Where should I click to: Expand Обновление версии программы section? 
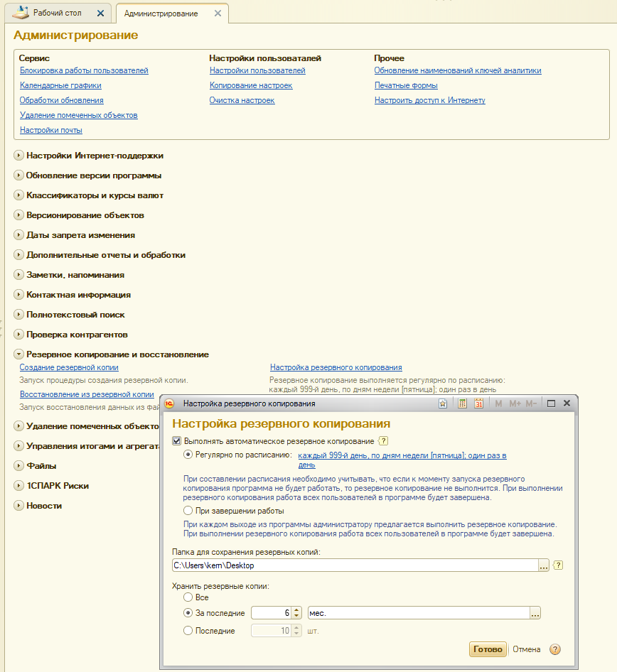coord(18,175)
